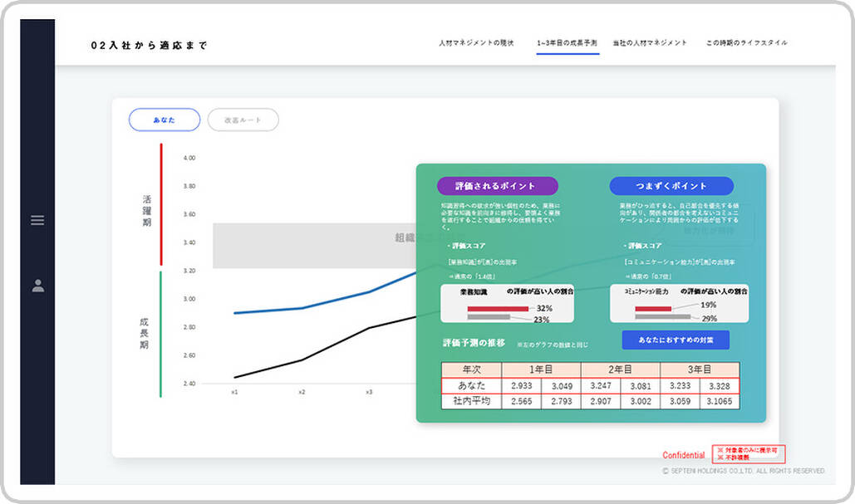Click the 3.002 table cell
Screen dimensions: 855x504
click(640, 401)
